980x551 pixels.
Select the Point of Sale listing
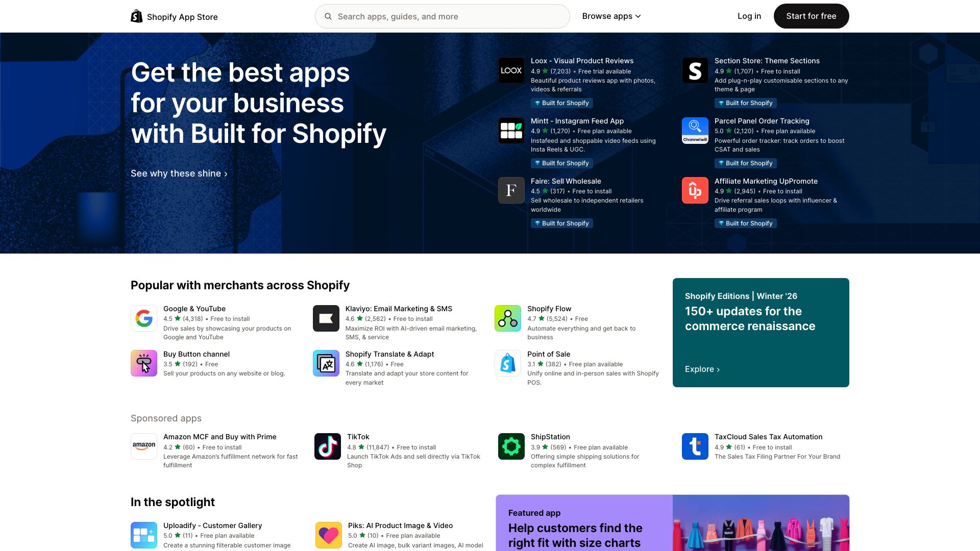pyautogui.click(x=549, y=354)
